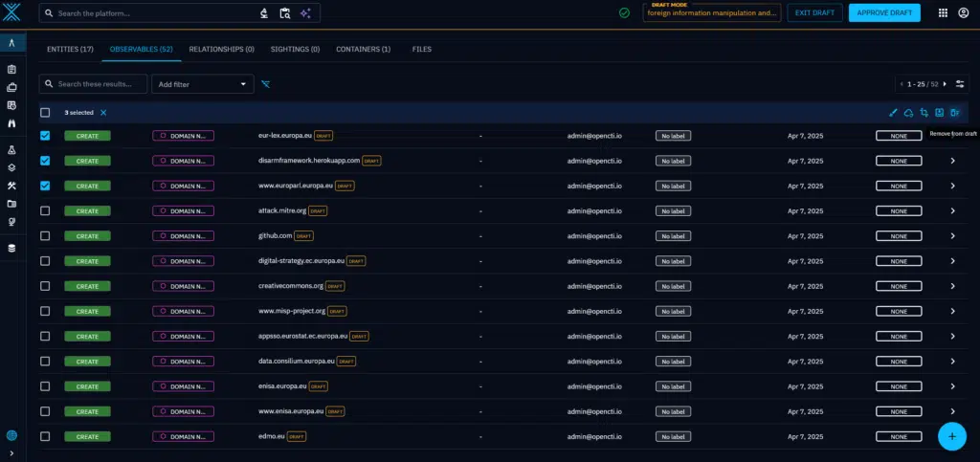Uncheck the eur-lex.europa.eu row checkbox
The image size is (980, 462).
point(45,136)
